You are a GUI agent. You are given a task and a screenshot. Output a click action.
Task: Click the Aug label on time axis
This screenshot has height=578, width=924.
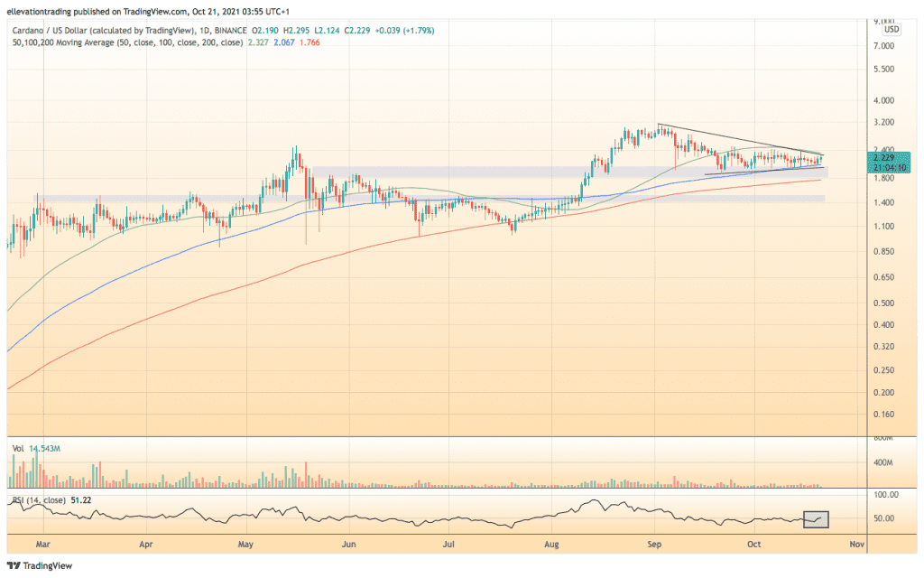(551, 544)
